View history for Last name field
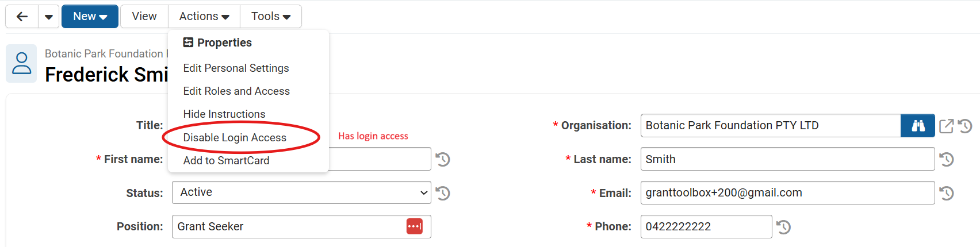Viewport: 980px width, 247px height. (947, 159)
